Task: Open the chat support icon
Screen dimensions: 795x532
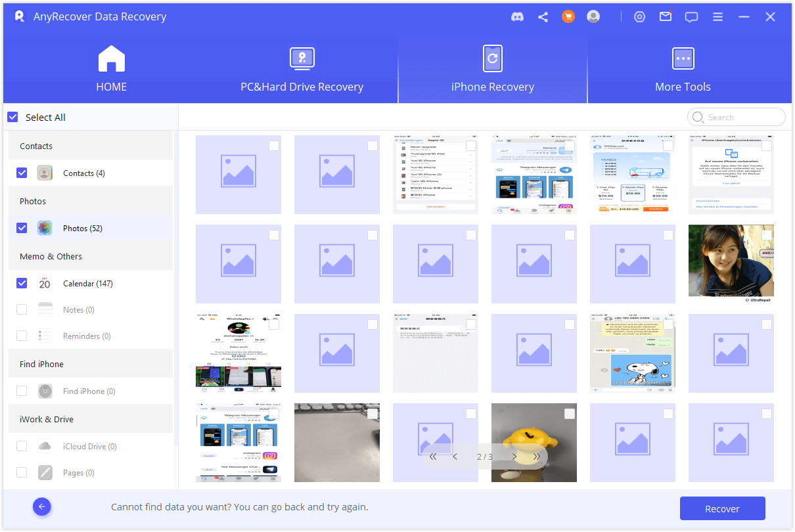Action: point(691,17)
